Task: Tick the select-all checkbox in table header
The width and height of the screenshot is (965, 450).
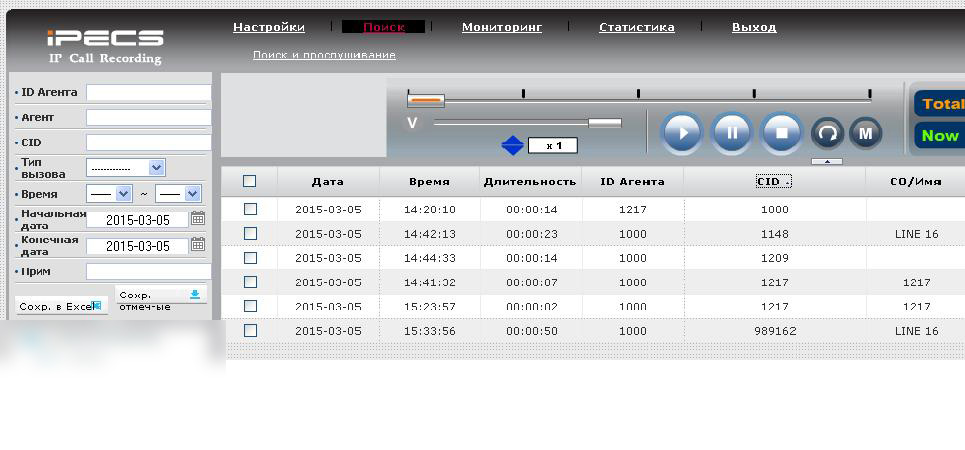Action: coord(250,181)
